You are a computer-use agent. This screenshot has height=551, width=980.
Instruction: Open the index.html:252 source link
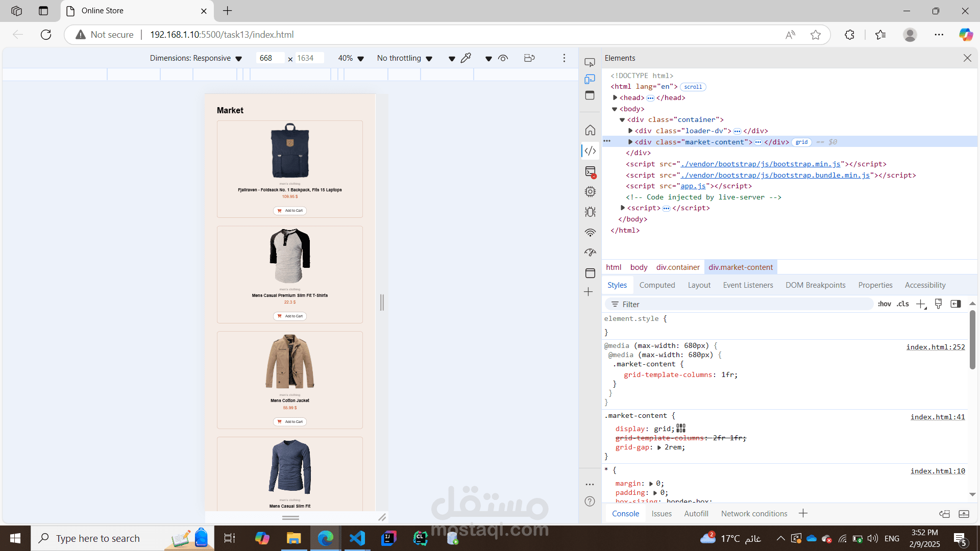pos(935,347)
